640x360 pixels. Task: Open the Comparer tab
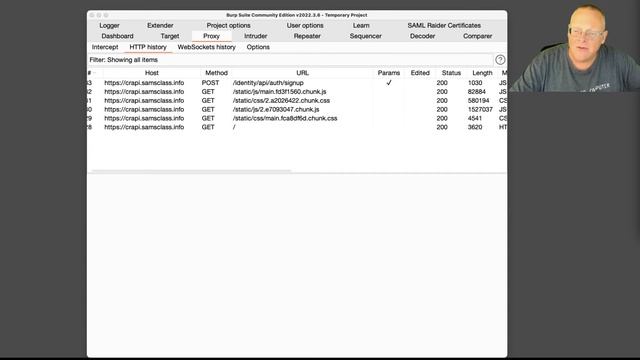[478, 36]
